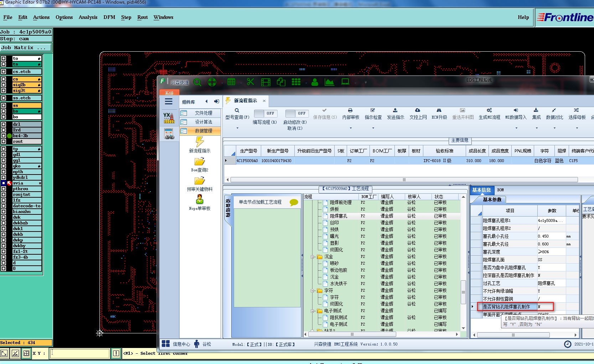
Task: Open Bom查询2 folder icon
Action: pos(200,161)
